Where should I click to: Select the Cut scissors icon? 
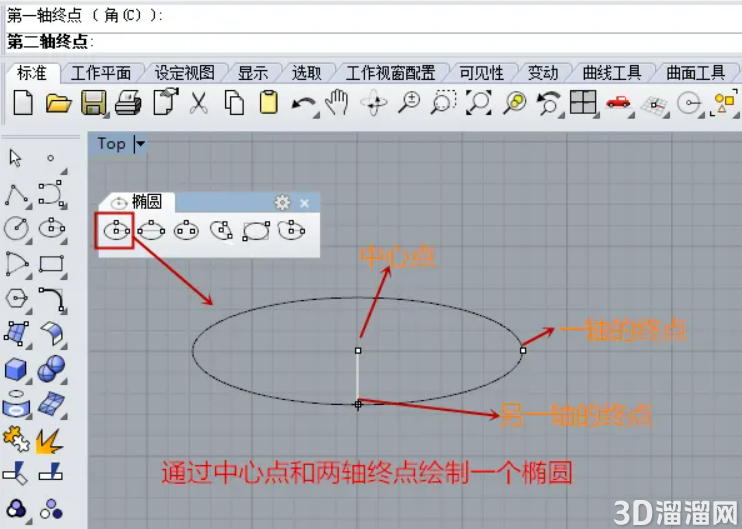[x=198, y=103]
